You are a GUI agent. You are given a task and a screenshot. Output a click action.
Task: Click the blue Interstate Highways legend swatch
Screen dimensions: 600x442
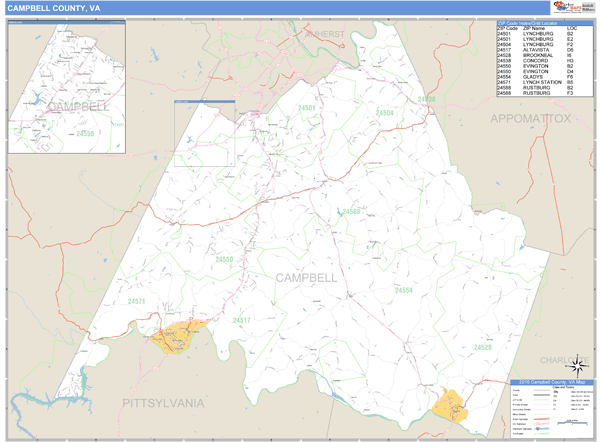coord(541,429)
